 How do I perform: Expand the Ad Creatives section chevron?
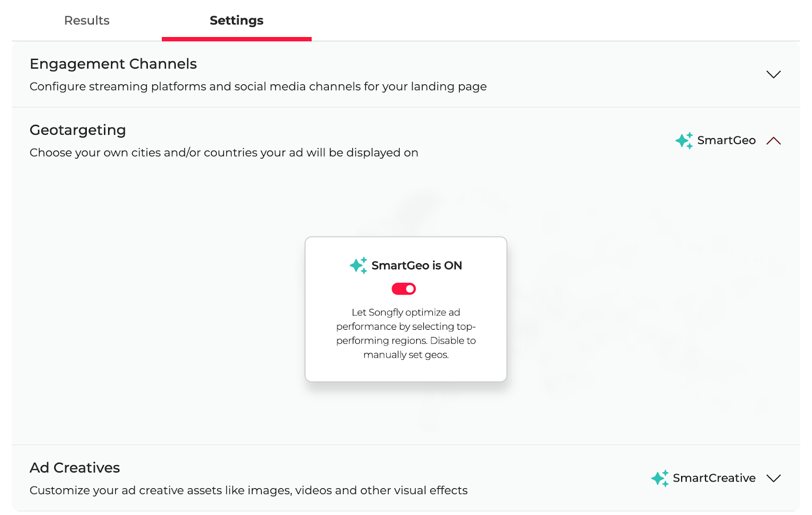click(773, 478)
